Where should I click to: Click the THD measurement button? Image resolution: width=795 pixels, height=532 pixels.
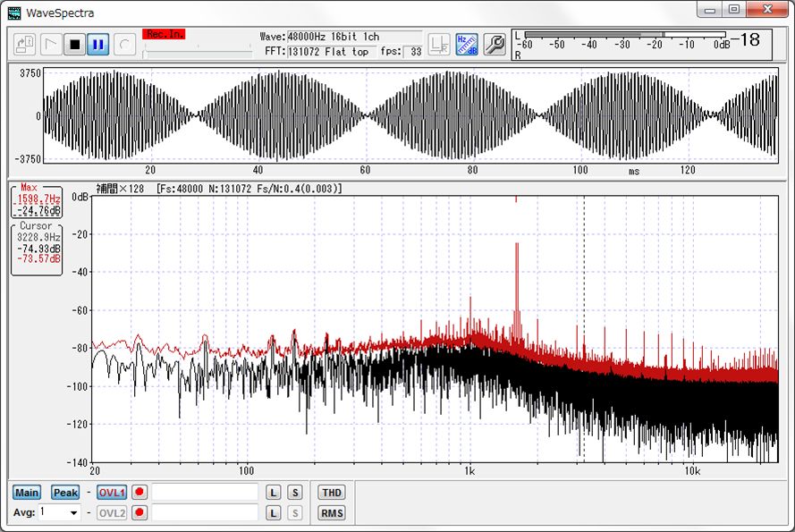point(330,493)
